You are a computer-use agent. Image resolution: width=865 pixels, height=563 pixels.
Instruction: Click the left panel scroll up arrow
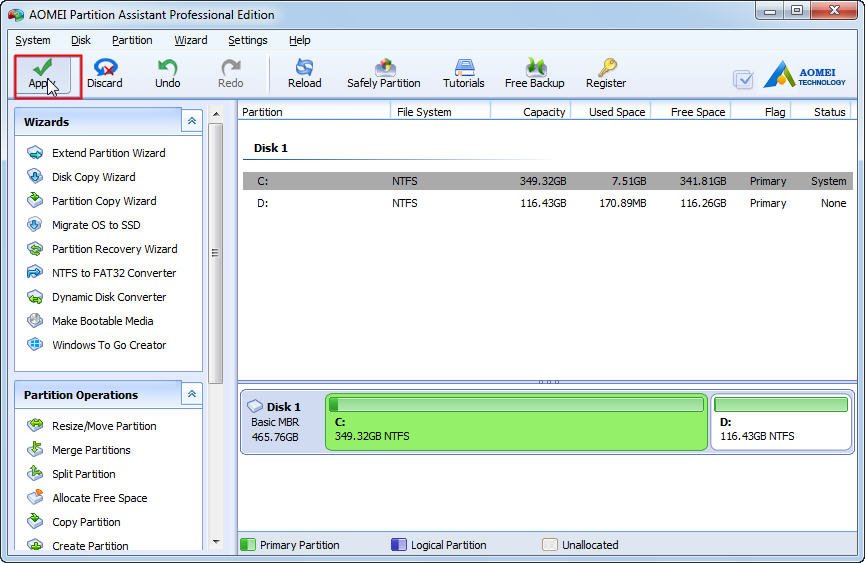click(x=216, y=114)
